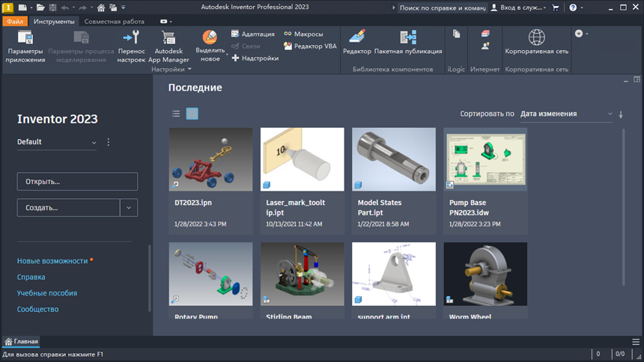Image resolution: width=644 pixels, height=362 pixels.
Task: Click Выделить новое highlight button
Action: coord(210,46)
